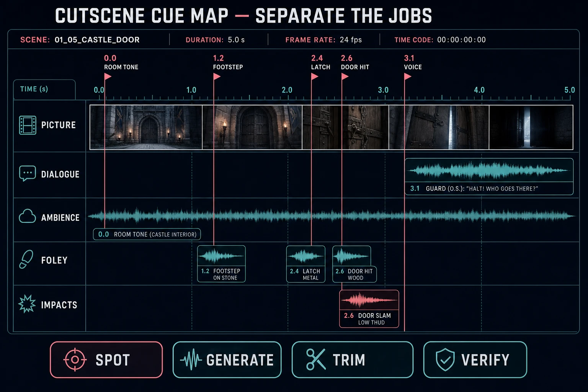Click the Ambience track cloud icon
The height and width of the screenshot is (392, 588).
point(28,216)
